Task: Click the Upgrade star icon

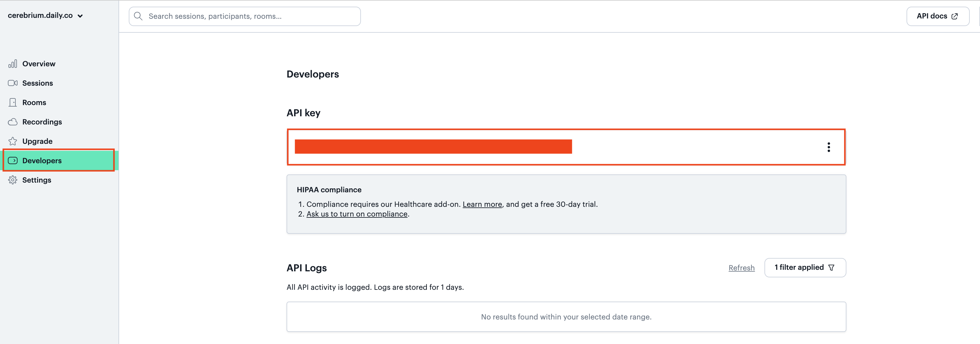Action: pos(13,141)
